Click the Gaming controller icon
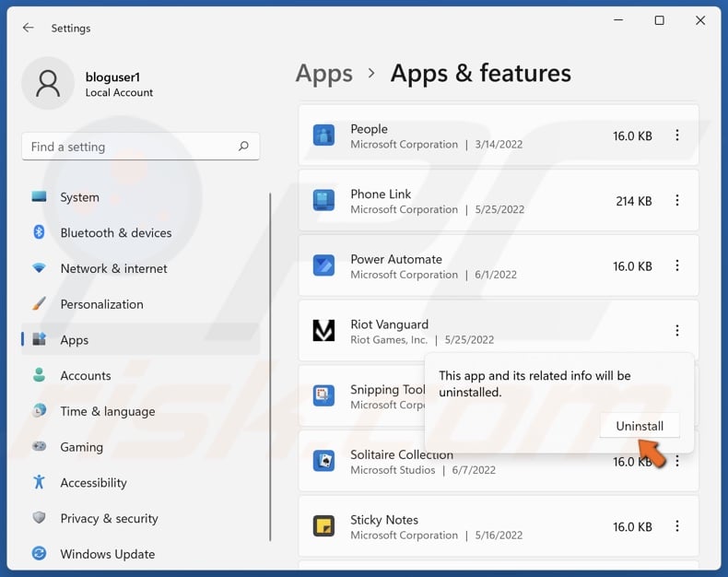728x577 pixels. pyautogui.click(x=39, y=446)
